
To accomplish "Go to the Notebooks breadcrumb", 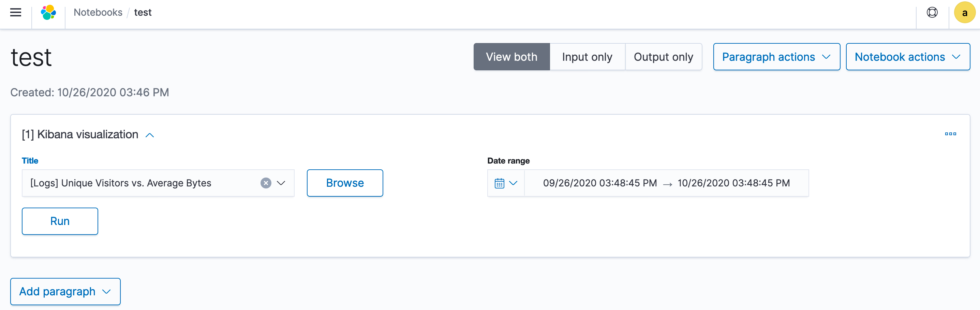I will (98, 13).
